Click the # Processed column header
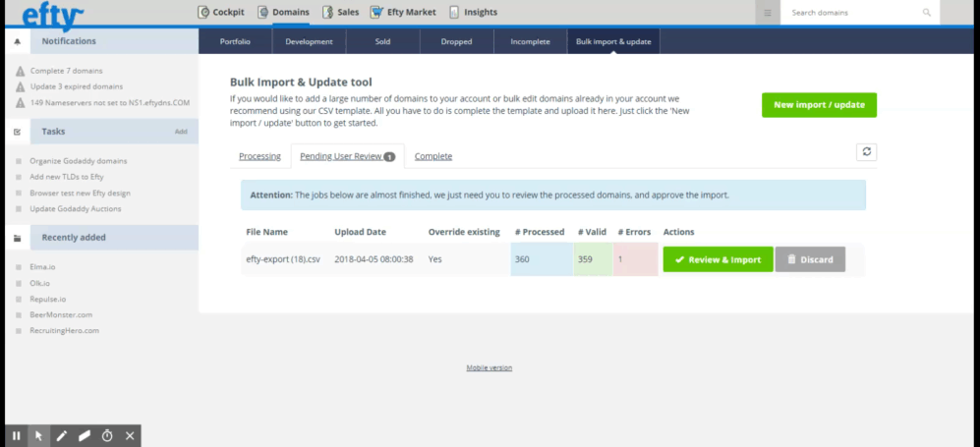 540,232
